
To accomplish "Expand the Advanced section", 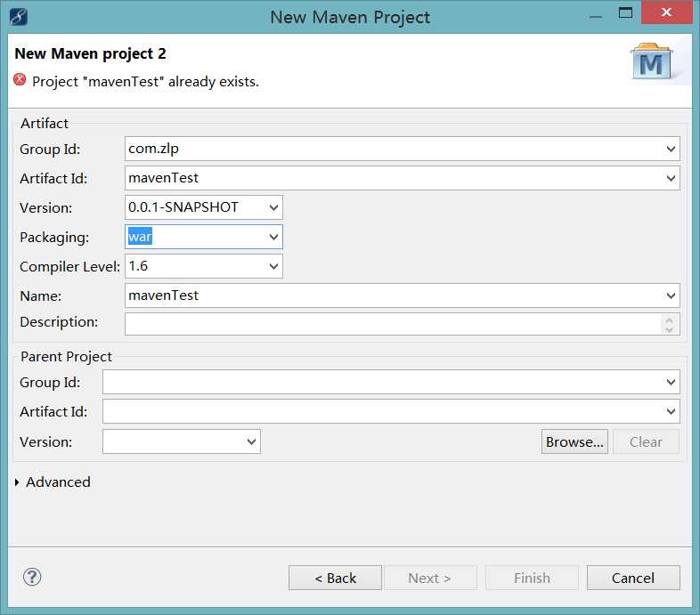I will coord(17,482).
